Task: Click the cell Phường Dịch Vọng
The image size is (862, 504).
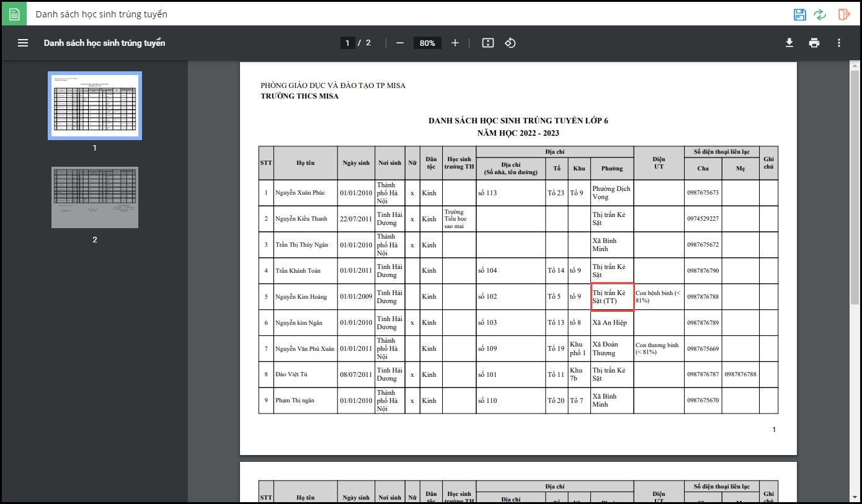Action: (611, 193)
